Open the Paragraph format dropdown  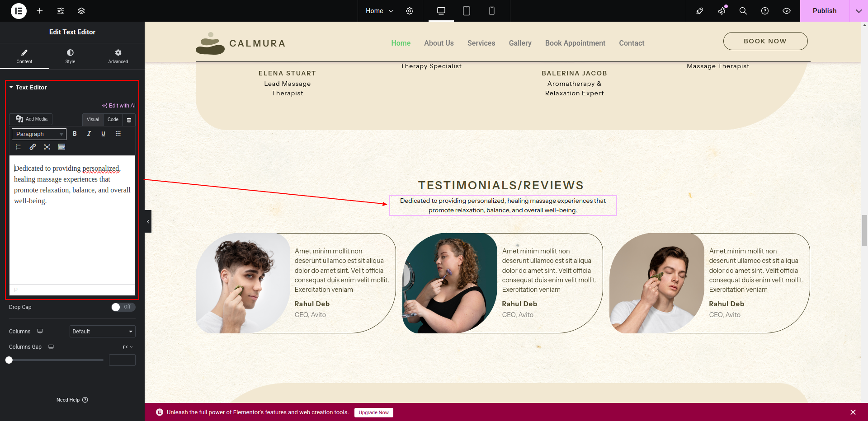pyautogui.click(x=39, y=134)
